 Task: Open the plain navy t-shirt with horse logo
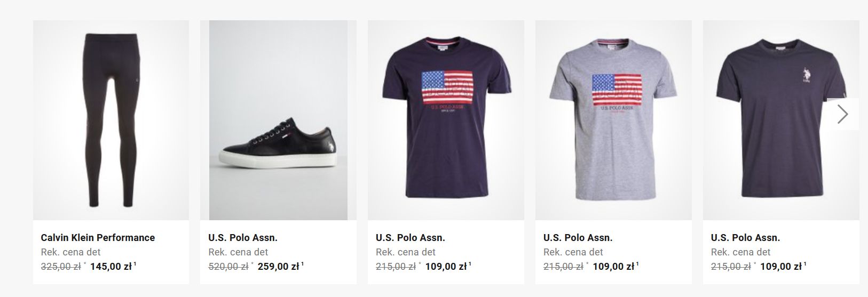click(780, 121)
